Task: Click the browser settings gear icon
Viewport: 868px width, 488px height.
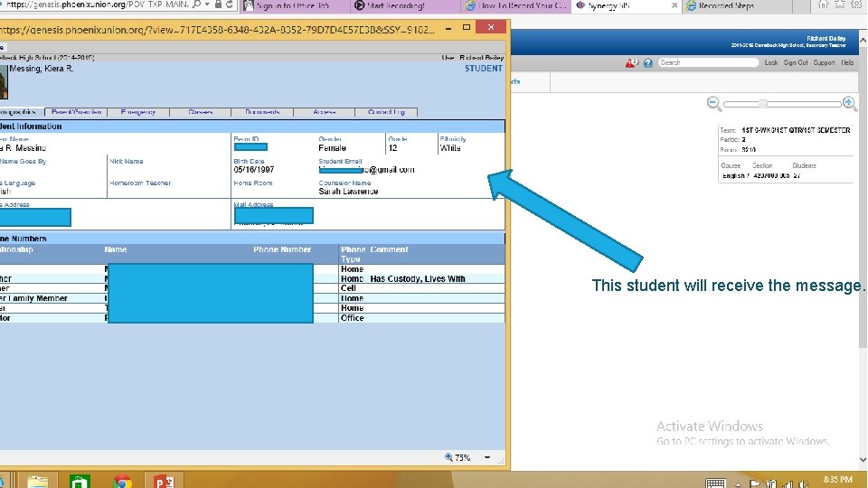Action: point(857,5)
